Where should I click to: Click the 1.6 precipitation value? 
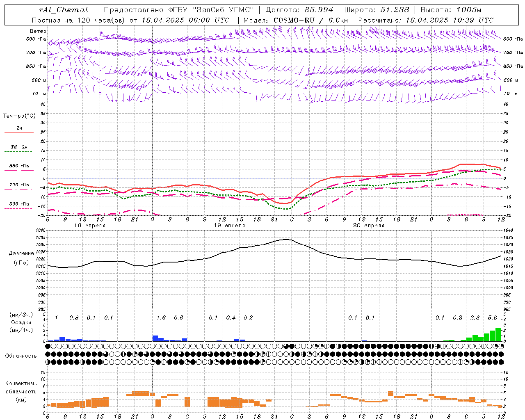(x=161, y=318)
